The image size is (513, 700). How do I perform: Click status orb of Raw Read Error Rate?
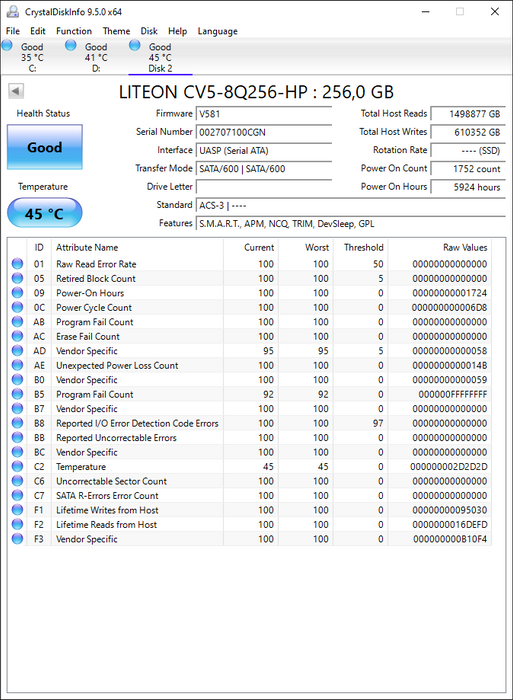17,264
